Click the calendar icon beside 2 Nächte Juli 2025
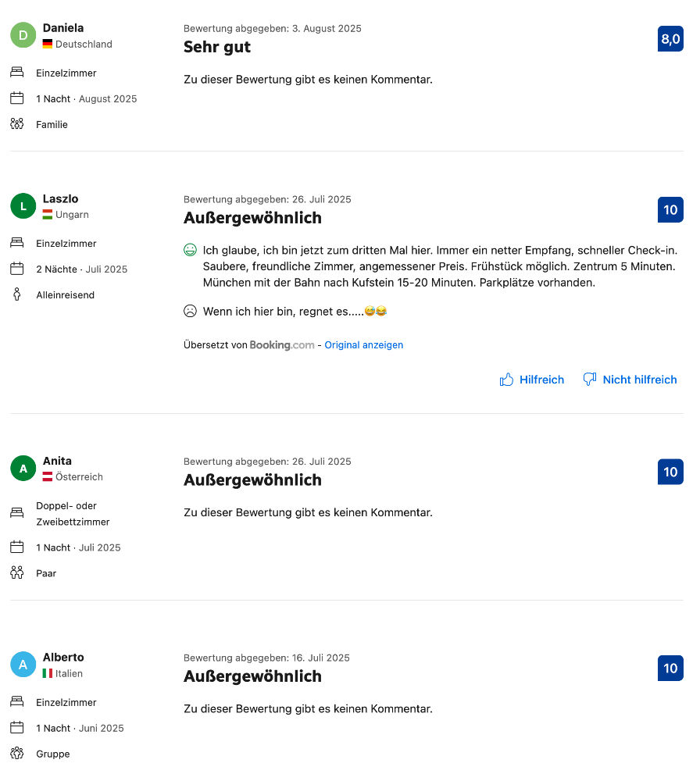The height and width of the screenshot is (781, 700). point(17,269)
